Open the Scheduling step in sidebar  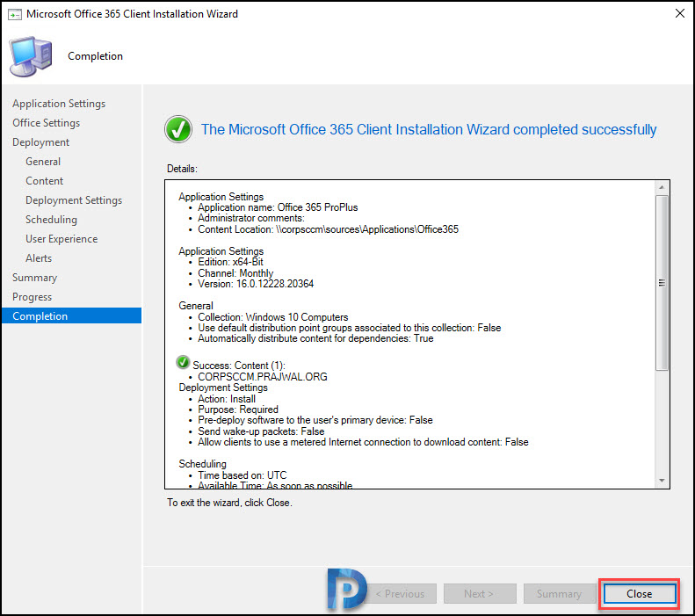click(52, 220)
